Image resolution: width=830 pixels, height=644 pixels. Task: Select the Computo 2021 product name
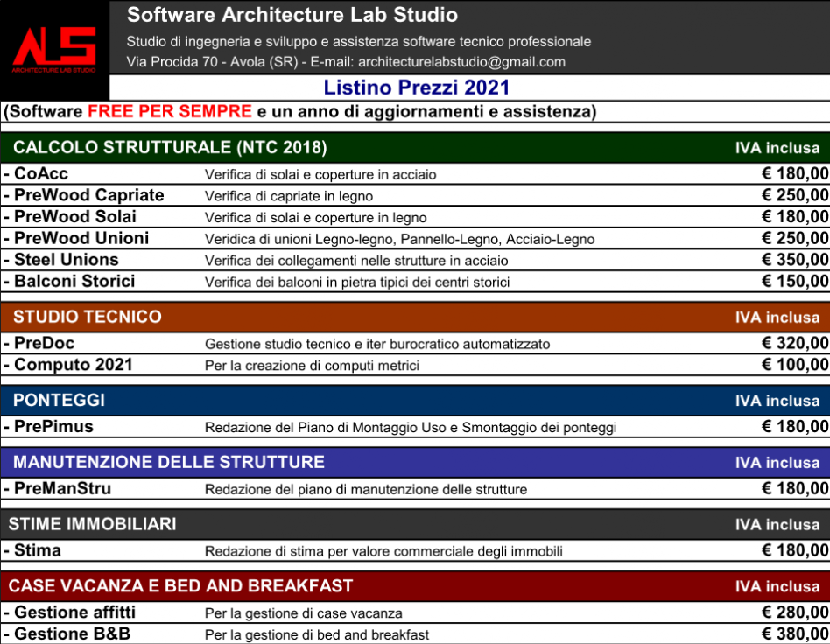(73, 365)
